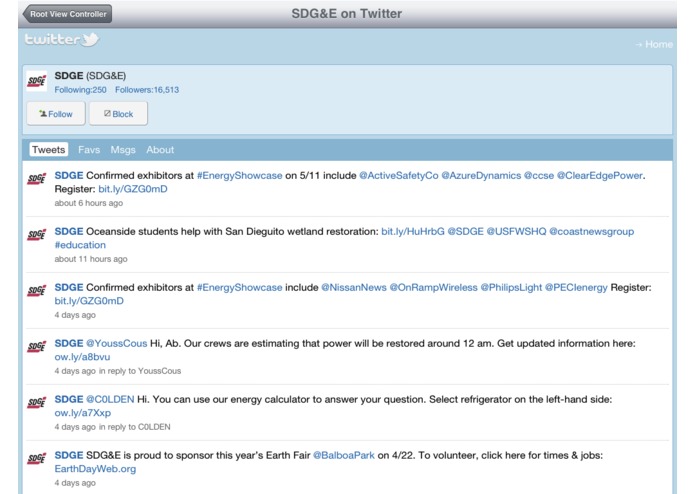This screenshot has width=695, height=494.
Task: Open bit.ly/GZG0mD link in 6 hours ago tweet
Action: click(133, 189)
